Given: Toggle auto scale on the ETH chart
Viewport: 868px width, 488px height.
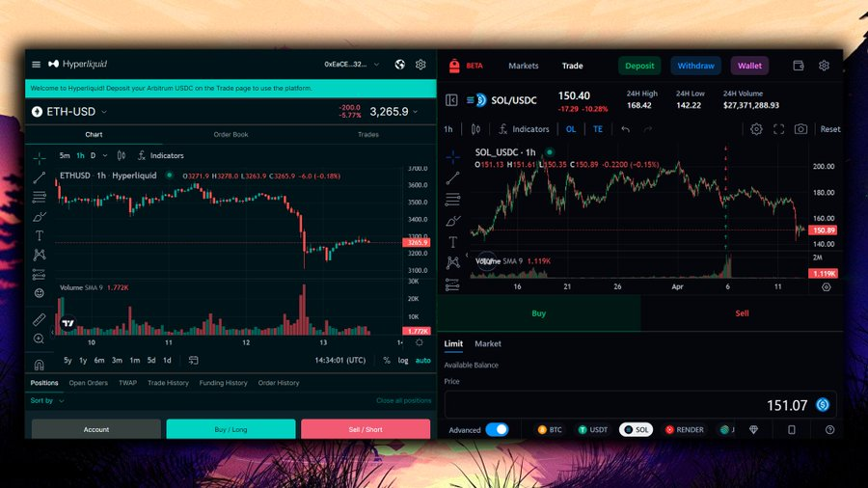Looking at the screenshot, I should click(423, 361).
